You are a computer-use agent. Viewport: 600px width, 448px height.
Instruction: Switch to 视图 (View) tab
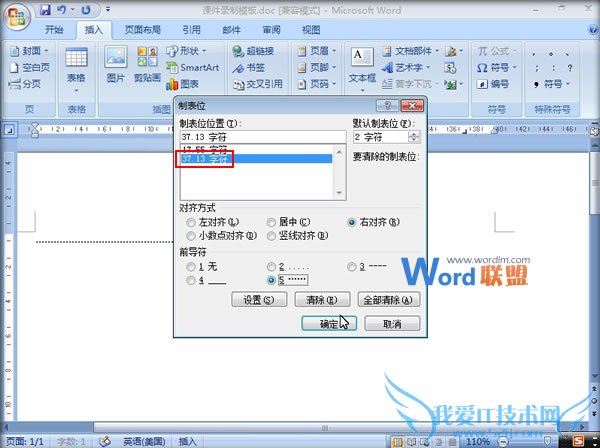311,29
